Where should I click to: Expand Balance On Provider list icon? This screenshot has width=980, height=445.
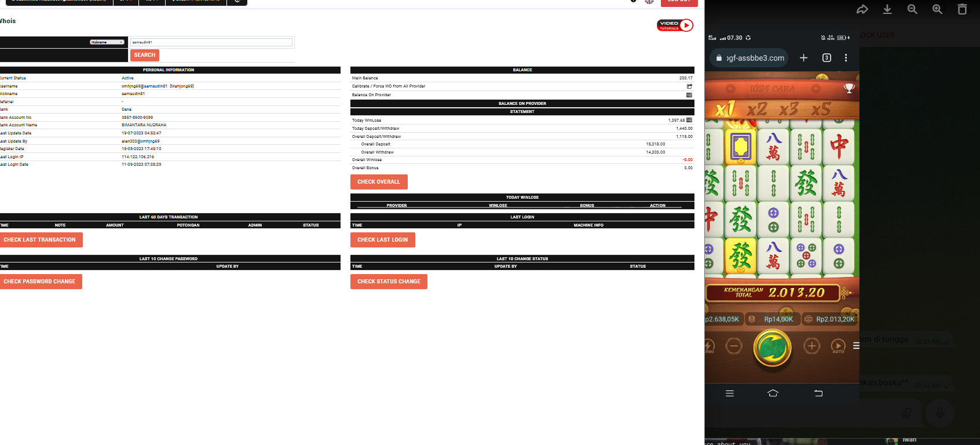(x=689, y=95)
